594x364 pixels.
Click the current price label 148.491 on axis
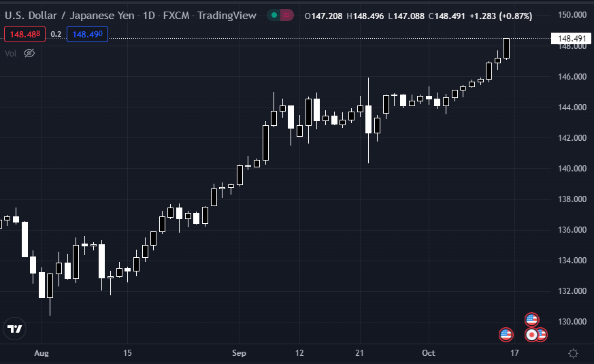[572, 39]
